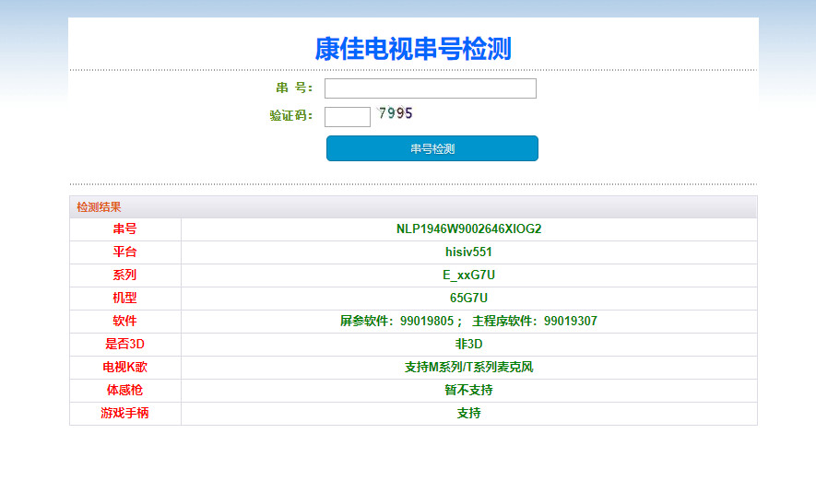
Task: Click the 支持 value in 游戏手柄 row
Action: point(469,413)
